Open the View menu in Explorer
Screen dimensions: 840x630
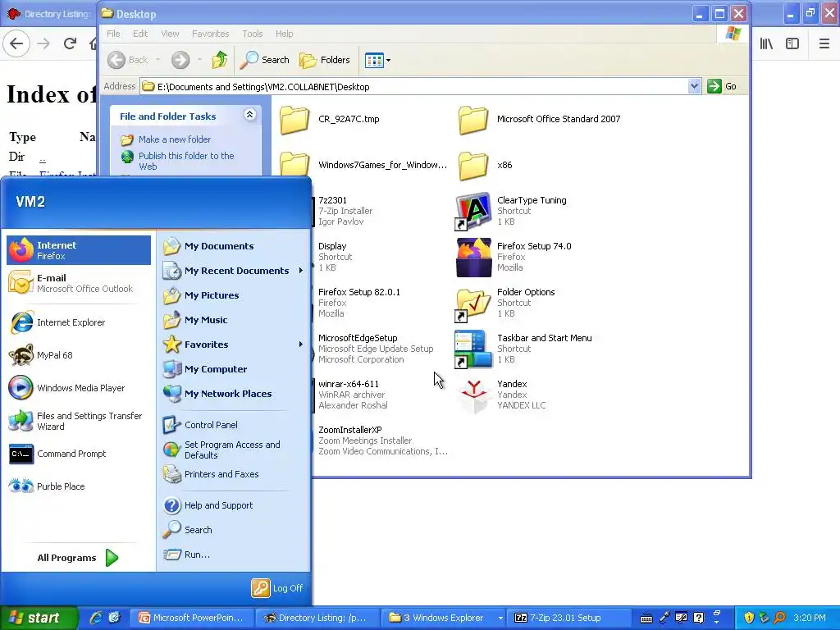click(171, 34)
